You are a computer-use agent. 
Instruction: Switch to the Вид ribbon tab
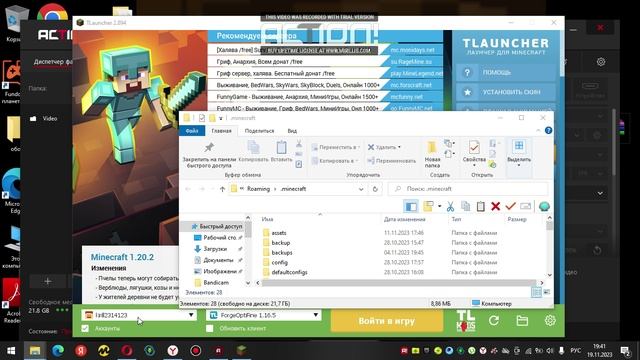click(x=292, y=131)
